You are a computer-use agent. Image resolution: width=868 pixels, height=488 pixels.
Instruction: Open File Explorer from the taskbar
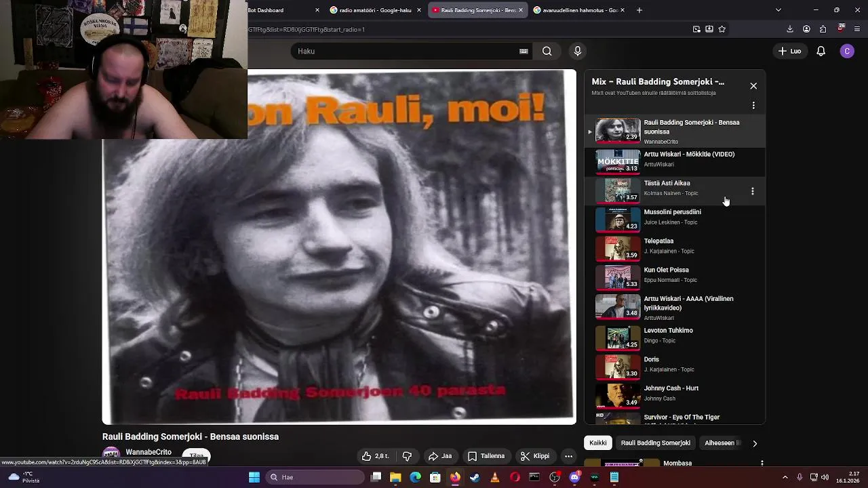(x=396, y=477)
